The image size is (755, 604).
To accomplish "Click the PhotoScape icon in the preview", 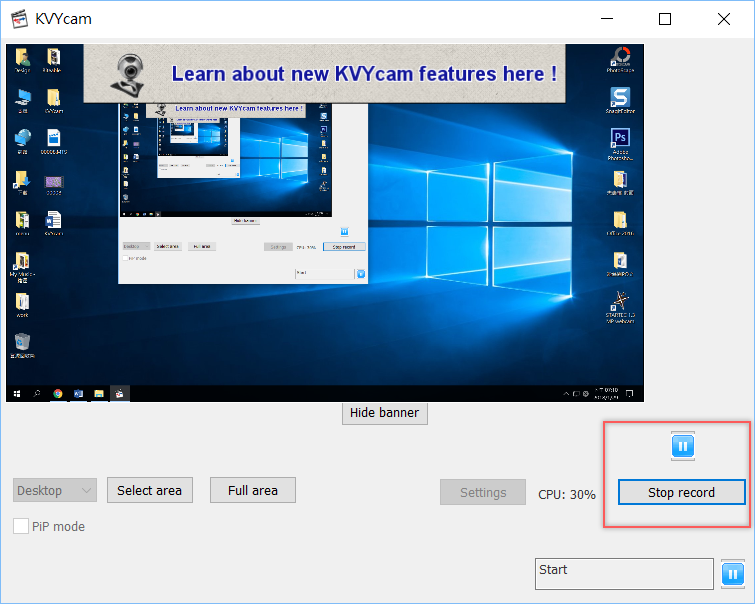I will (x=620, y=56).
